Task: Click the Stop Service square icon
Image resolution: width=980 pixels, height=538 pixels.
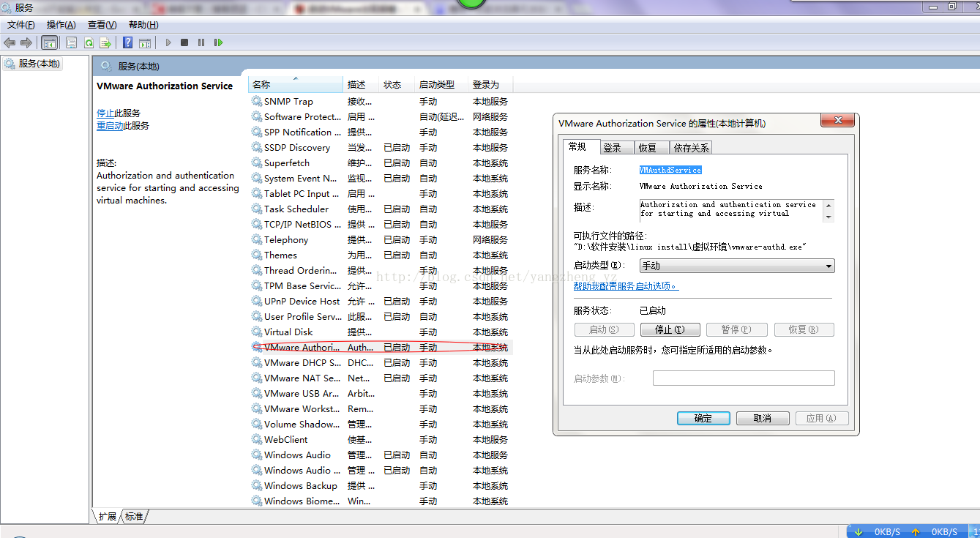Action: click(x=184, y=42)
